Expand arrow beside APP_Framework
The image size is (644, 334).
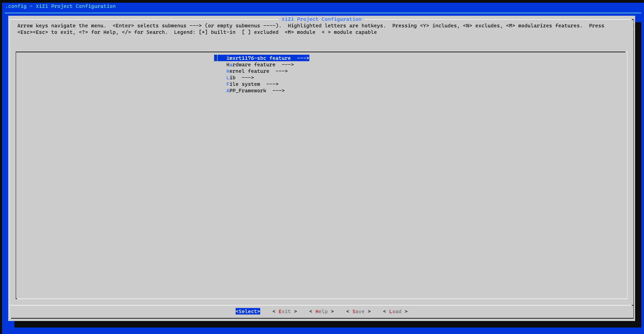pyautogui.click(x=278, y=91)
